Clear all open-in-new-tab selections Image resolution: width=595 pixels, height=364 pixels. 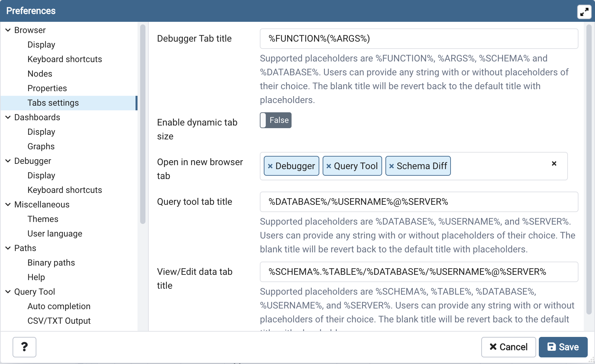coord(554,164)
